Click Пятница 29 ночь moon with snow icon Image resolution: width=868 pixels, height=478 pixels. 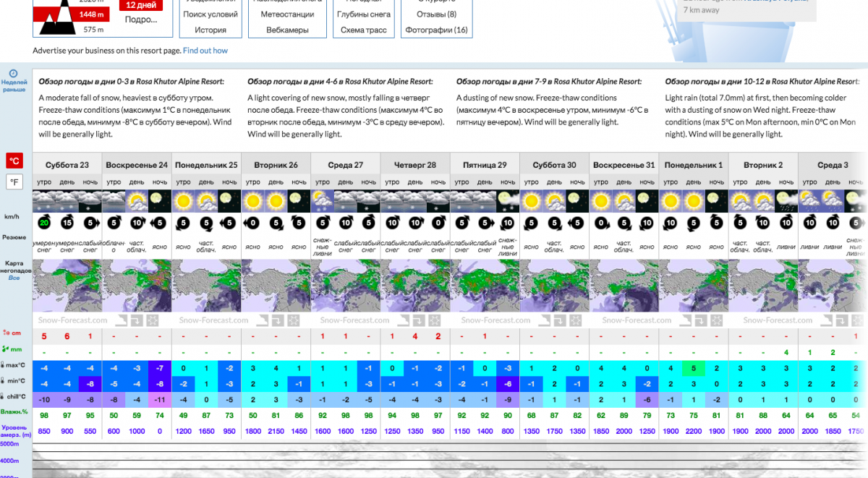click(x=509, y=200)
